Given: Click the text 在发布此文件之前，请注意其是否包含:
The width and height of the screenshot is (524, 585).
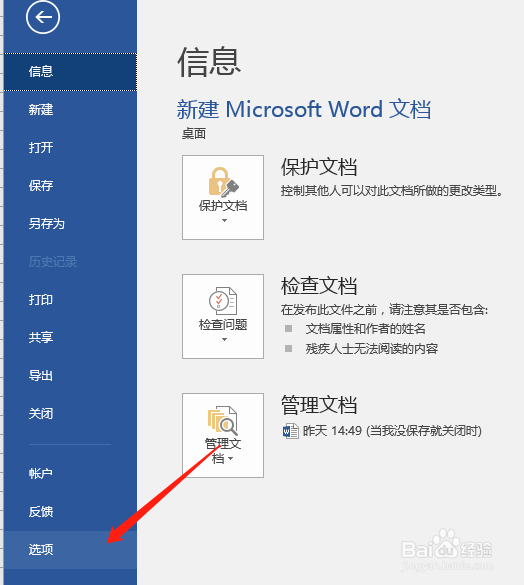Looking at the screenshot, I should tap(384, 310).
